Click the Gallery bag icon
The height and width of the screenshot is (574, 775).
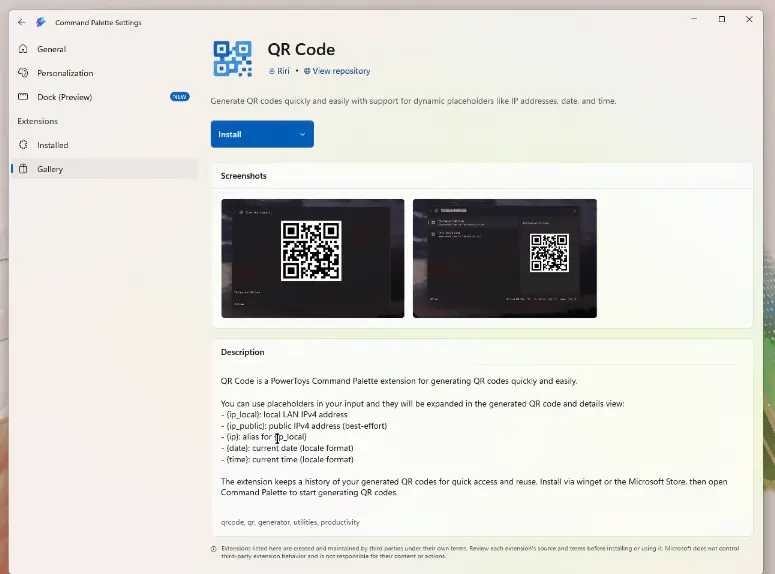pyautogui.click(x=23, y=169)
